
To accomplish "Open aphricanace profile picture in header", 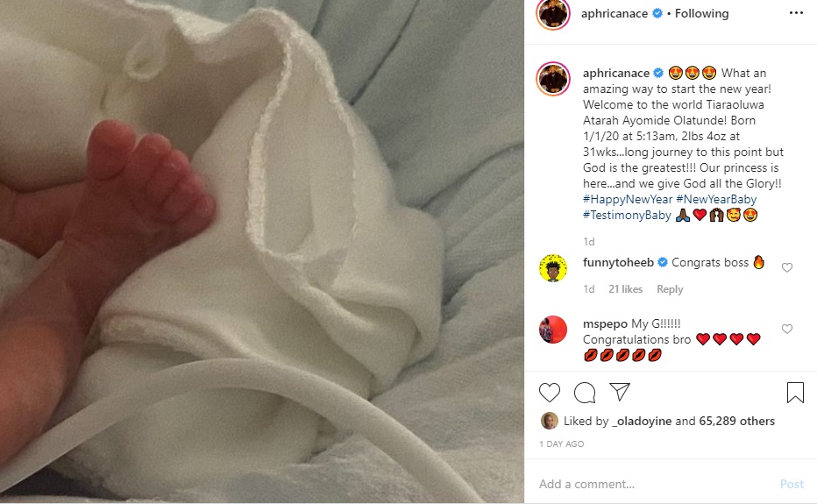I will click(553, 13).
